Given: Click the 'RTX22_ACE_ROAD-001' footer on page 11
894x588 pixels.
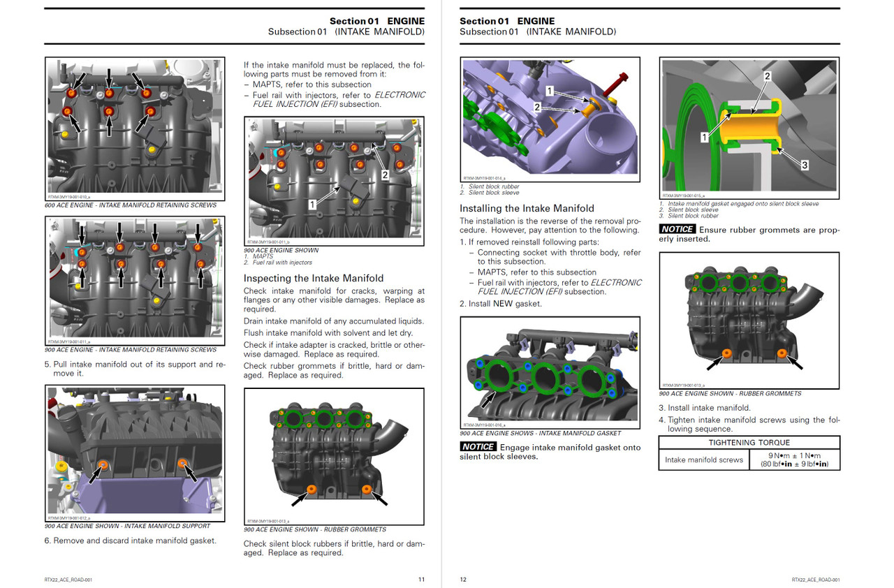Looking at the screenshot, I should (69, 579).
